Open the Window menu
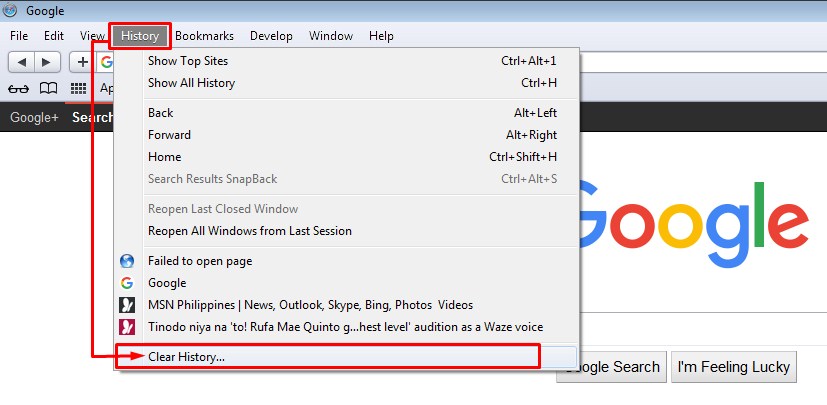Viewport: 827px width, 405px height. (x=331, y=36)
